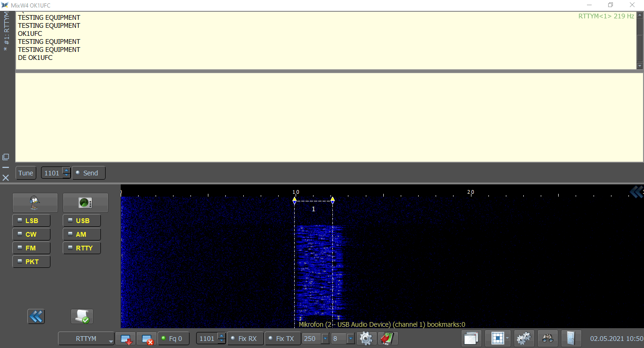The image size is (644, 348).
Task: Toggle the USB mode button
Action: (x=82, y=221)
